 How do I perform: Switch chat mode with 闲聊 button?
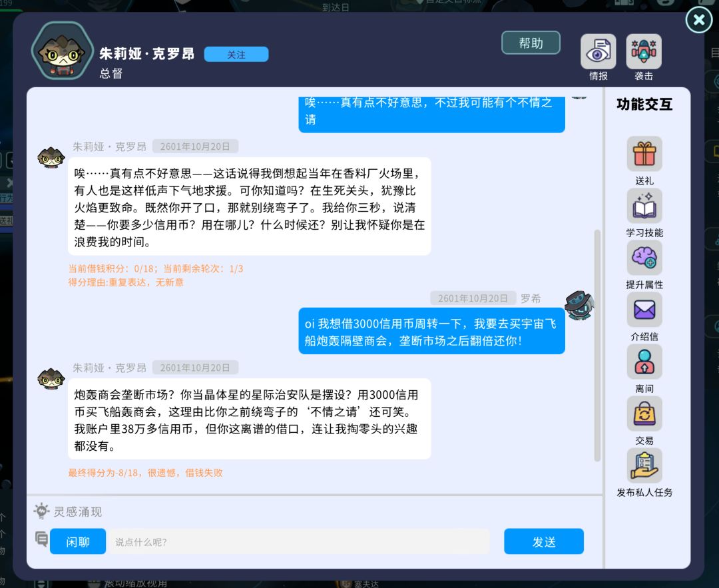tap(78, 541)
